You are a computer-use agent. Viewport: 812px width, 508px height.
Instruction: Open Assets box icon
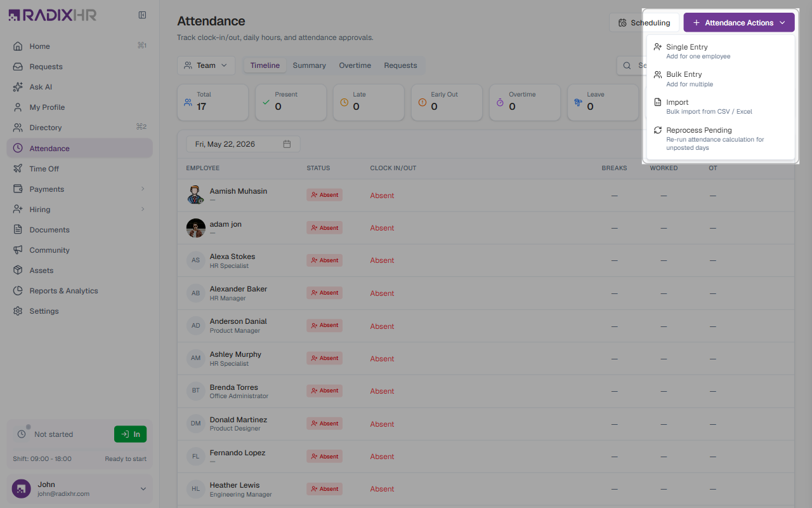18,270
